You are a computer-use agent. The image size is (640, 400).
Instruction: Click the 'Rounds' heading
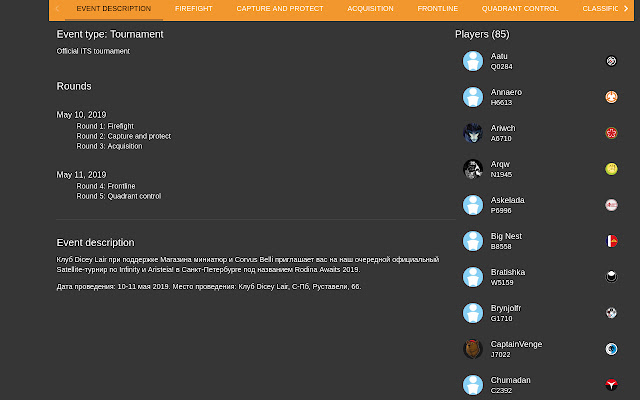(74, 86)
